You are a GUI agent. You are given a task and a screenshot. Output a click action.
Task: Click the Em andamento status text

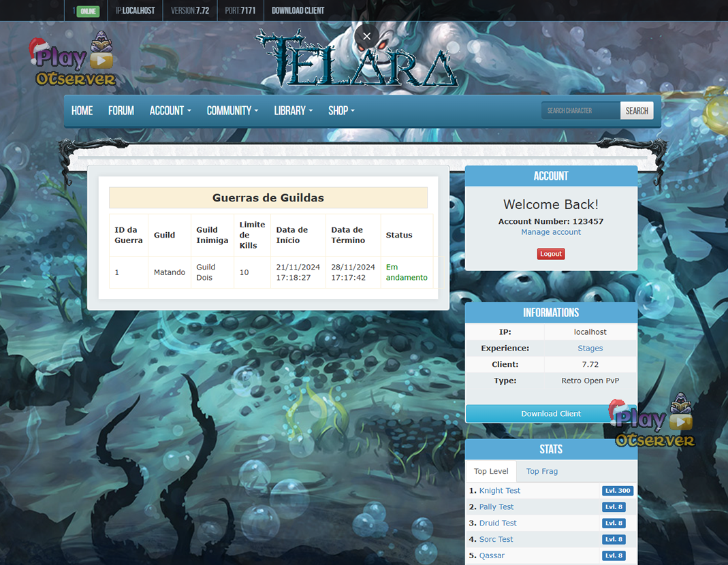[407, 272]
